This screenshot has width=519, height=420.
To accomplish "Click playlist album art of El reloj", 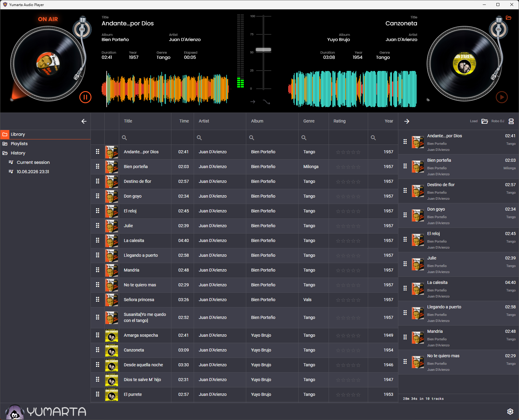I will coord(418,240).
